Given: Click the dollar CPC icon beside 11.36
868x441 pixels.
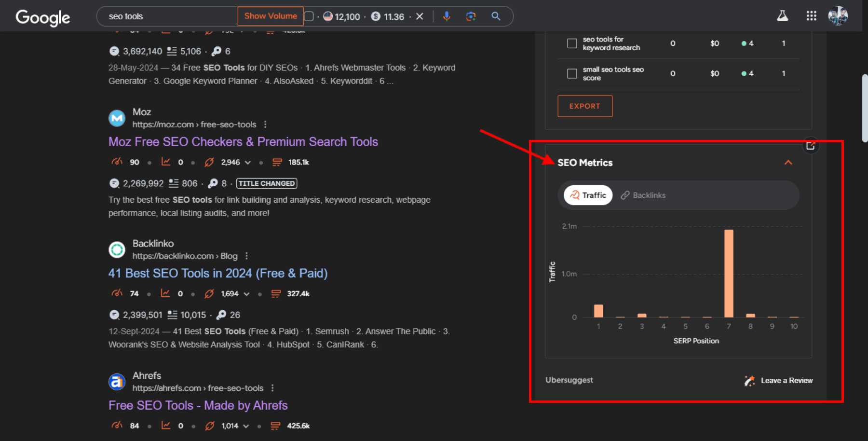Looking at the screenshot, I should [376, 16].
